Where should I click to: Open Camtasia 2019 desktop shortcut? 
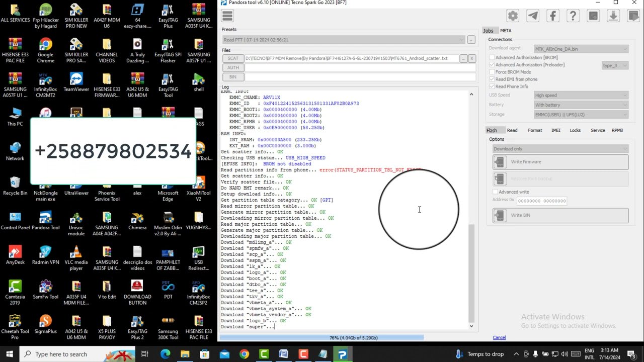pos(15,293)
